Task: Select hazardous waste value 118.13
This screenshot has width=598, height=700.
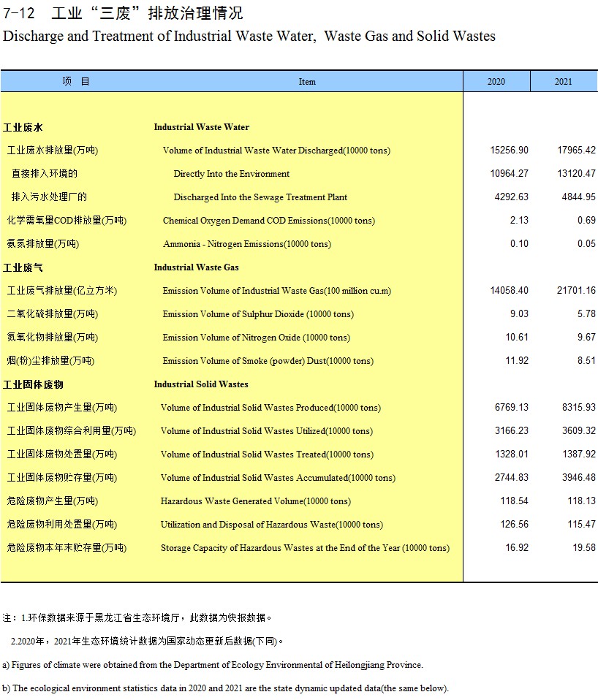Action: (x=581, y=501)
